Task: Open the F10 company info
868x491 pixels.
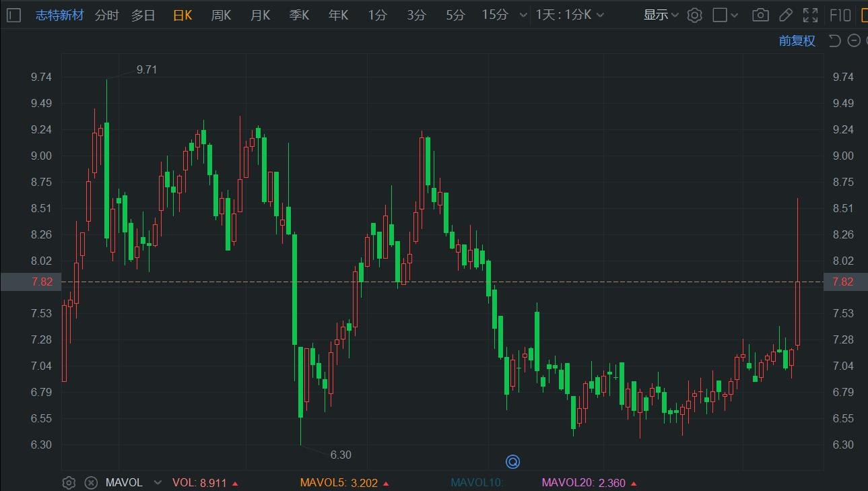Action: coord(840,15)
